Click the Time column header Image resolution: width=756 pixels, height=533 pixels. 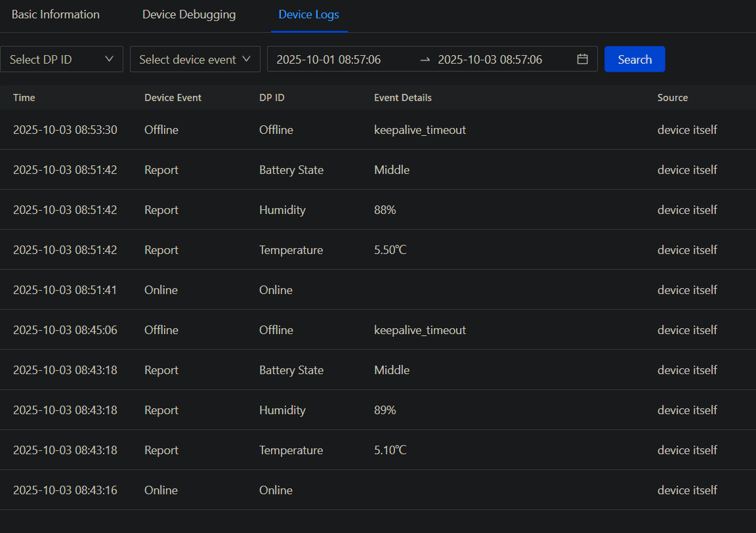24,98
